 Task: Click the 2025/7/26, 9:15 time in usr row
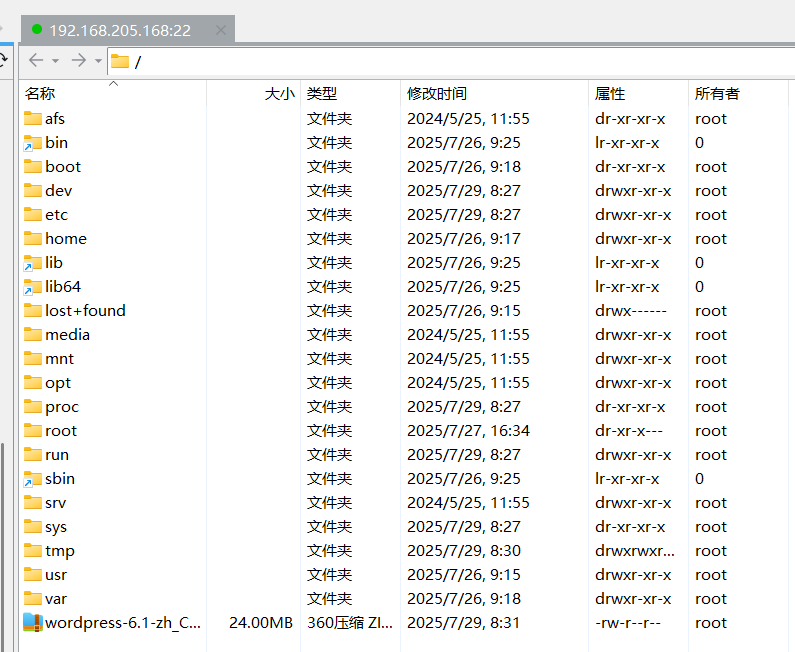(x=463, y=574)
